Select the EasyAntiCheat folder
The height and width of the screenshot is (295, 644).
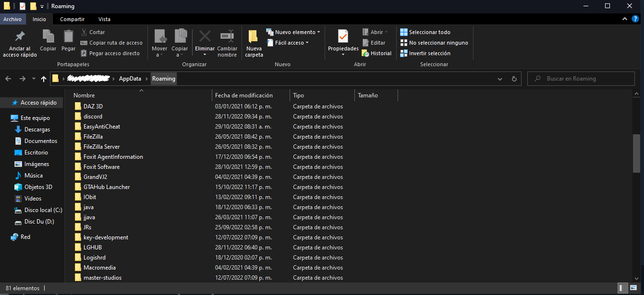point(102,127)
